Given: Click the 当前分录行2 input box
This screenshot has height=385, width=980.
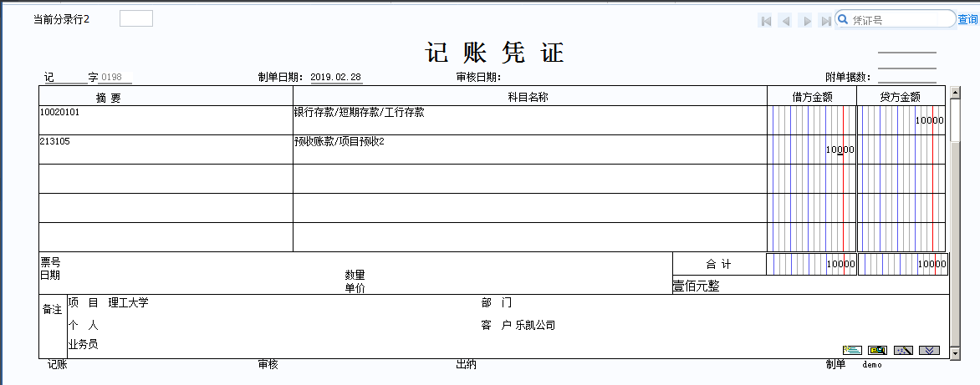Looking at the screenshot, I should 136,18.
